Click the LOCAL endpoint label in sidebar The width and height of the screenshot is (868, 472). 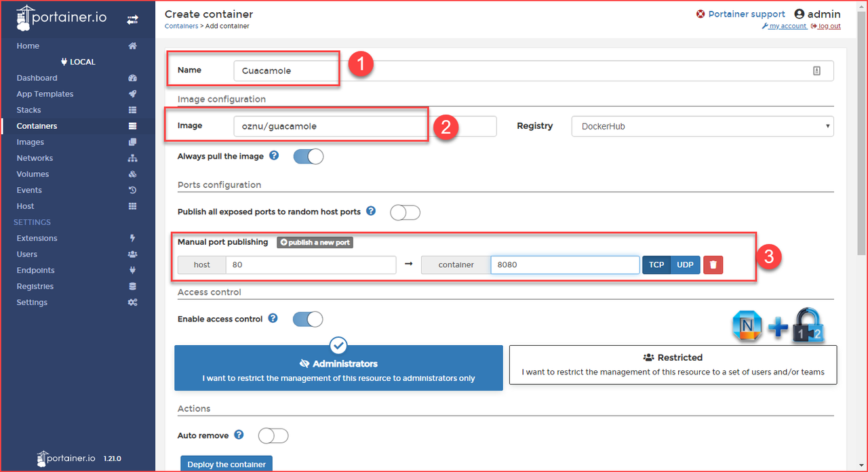pos(78,62)
